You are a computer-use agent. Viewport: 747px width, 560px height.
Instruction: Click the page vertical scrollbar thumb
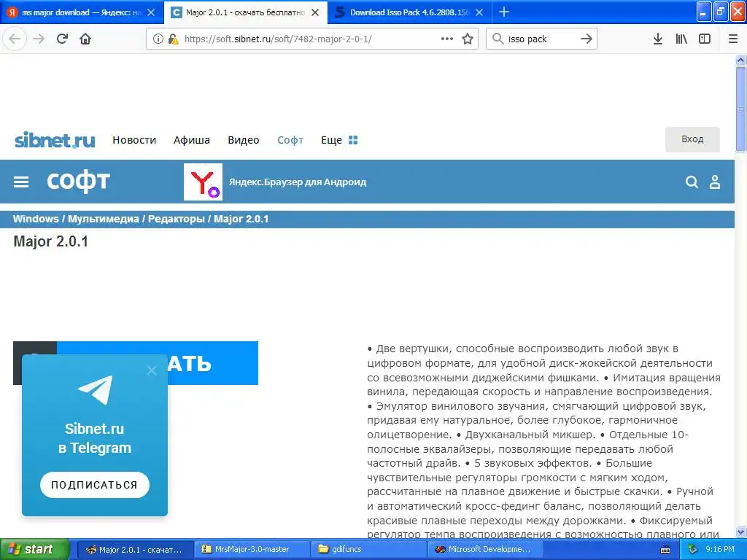(x=741, y=109)
